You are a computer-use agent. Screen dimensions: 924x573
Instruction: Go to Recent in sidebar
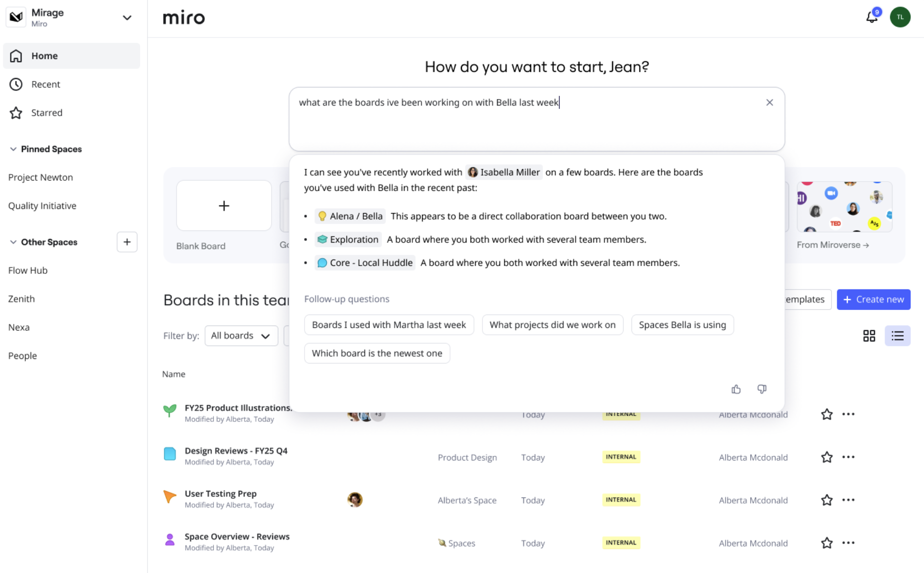[45, 84]
